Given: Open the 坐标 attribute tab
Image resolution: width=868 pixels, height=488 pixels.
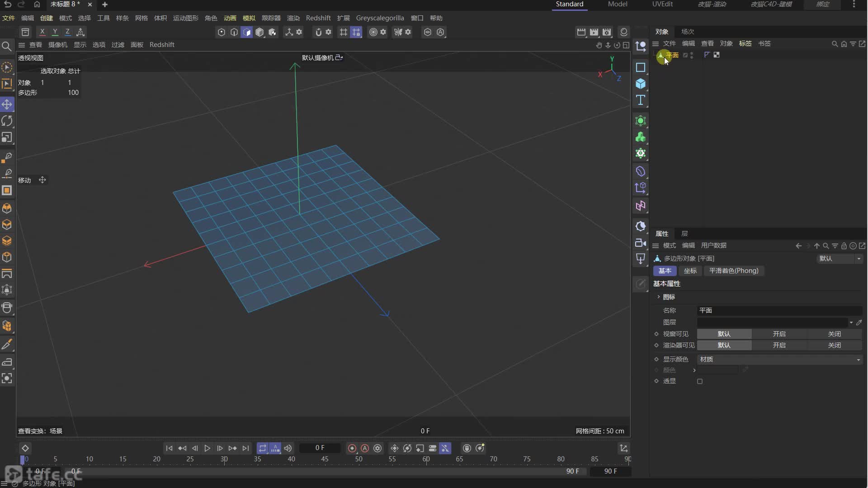Looking at the screenshot, I should point(690,271).
